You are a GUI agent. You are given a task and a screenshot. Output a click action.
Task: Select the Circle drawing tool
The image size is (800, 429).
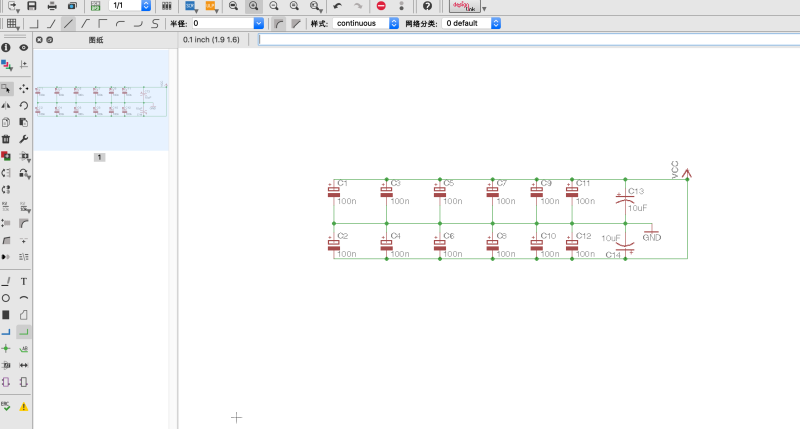click(x=6, y=298)
